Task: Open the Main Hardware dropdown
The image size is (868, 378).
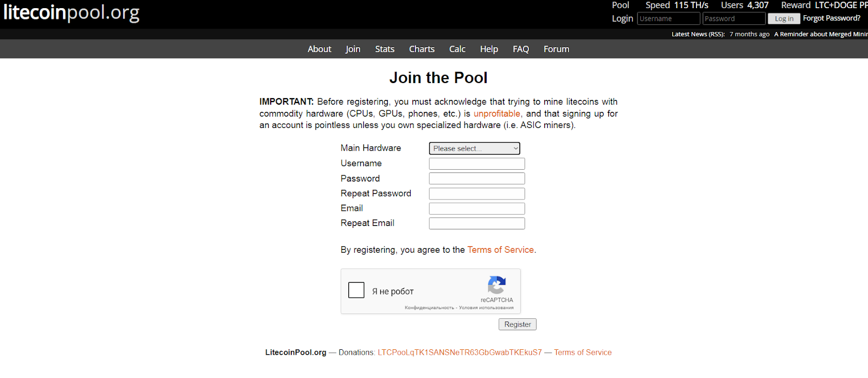Action: coord(475,148)
